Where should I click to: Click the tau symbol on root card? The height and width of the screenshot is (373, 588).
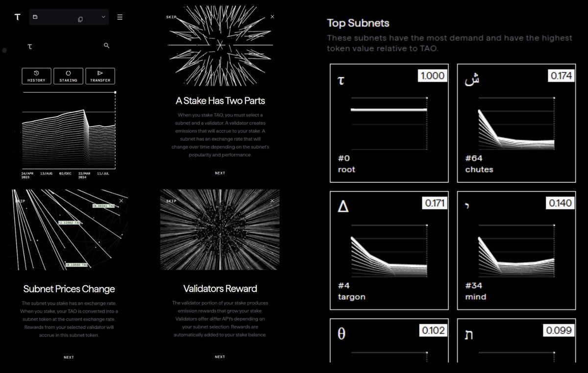[342, 79]
